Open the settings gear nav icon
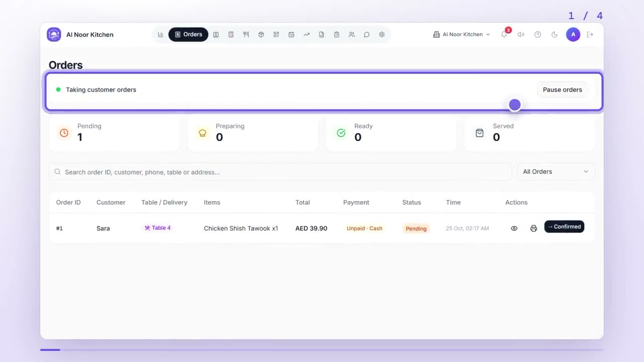644x362 pixels. tap(382, 35)
